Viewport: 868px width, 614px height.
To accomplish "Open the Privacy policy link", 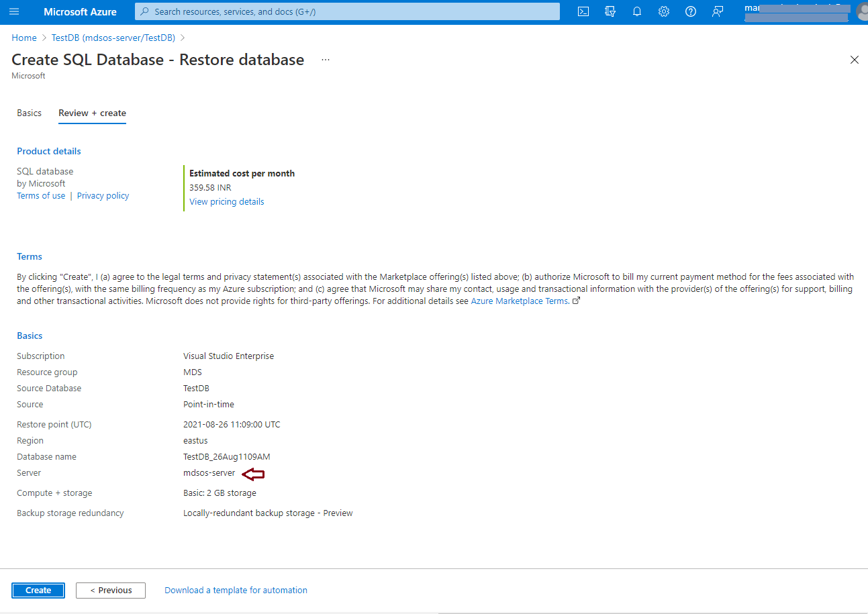I will [x=103, y=196].
